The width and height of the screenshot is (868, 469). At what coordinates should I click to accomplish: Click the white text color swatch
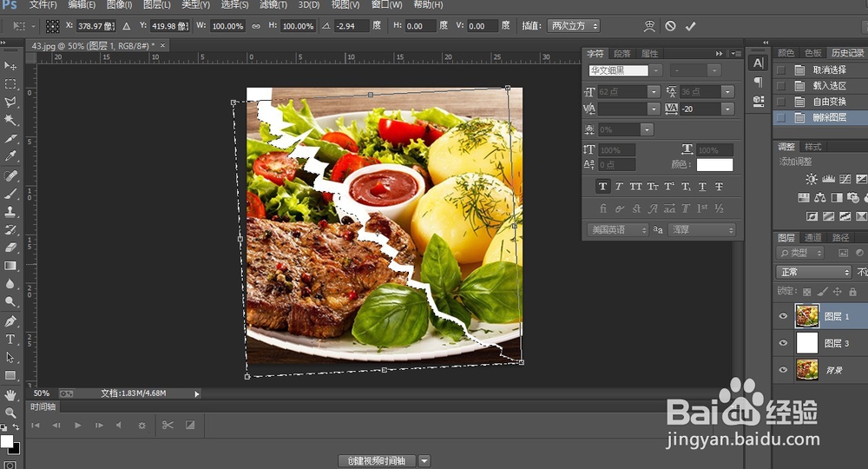click(714, 164)
